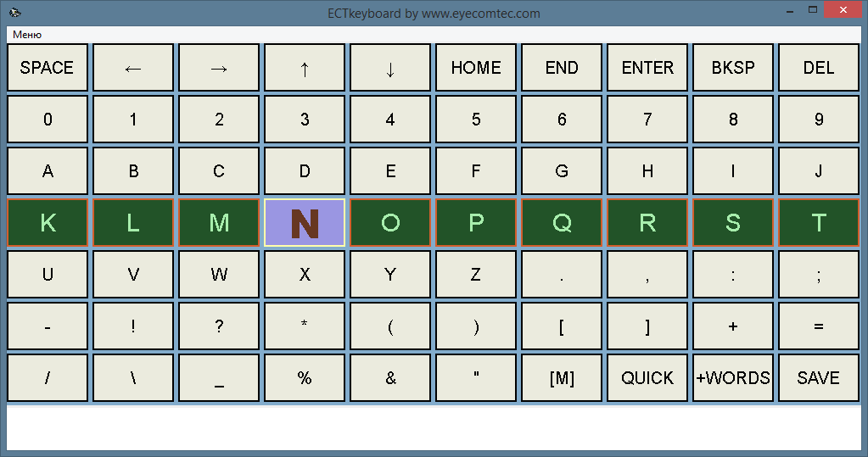Choose the letter G key
The width and height of the screenshot is (868, 457).
562,171
